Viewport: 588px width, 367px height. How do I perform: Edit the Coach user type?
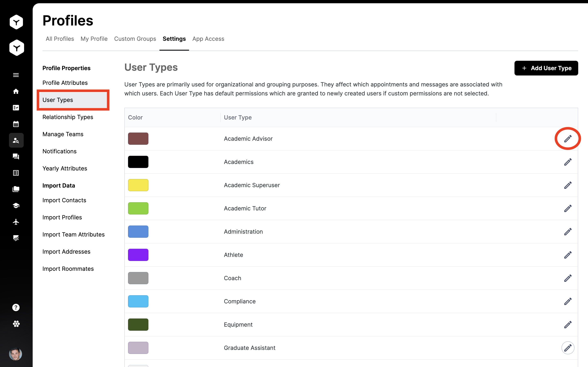click(x=568, y=278)
